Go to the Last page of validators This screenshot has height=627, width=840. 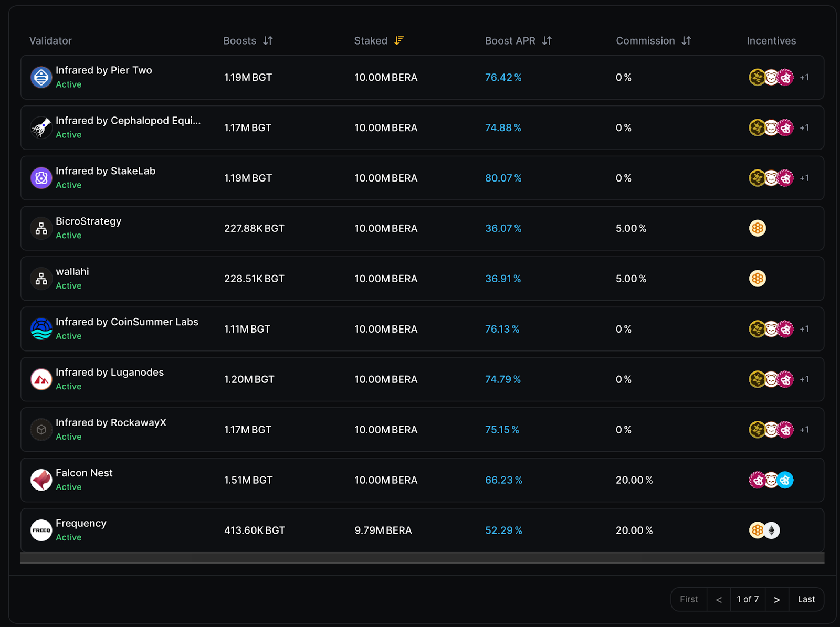(806, 599)
